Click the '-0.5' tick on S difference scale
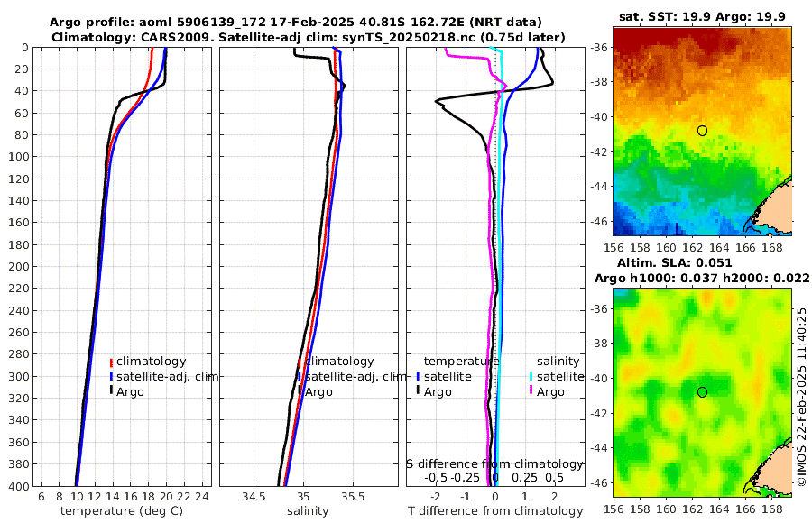Viewport: 812px width, 523px height. (436, 477)
